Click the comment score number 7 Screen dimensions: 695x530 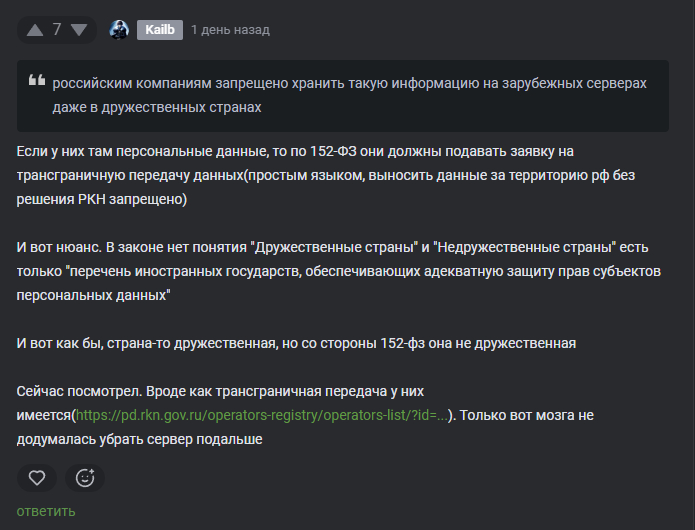[x=57, y=30]
